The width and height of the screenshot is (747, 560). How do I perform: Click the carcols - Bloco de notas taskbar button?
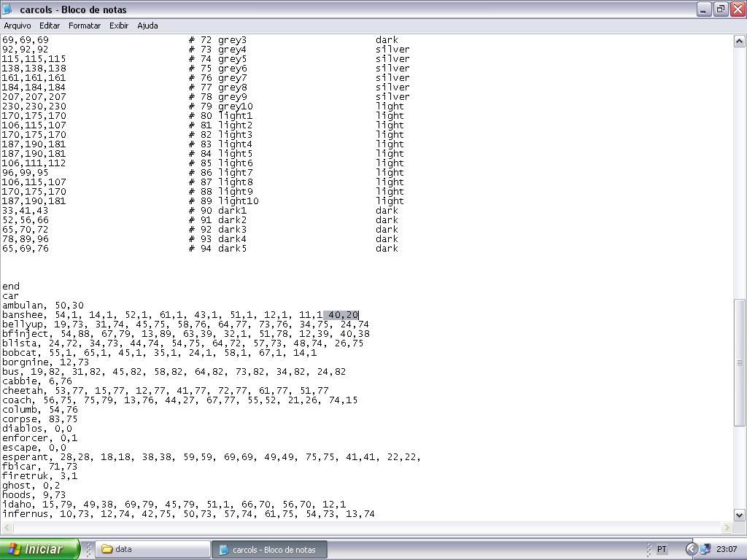coord(269,549)
